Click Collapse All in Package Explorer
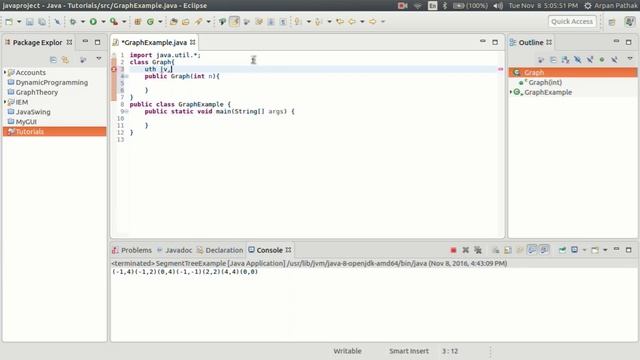 [x=53, y=60]
